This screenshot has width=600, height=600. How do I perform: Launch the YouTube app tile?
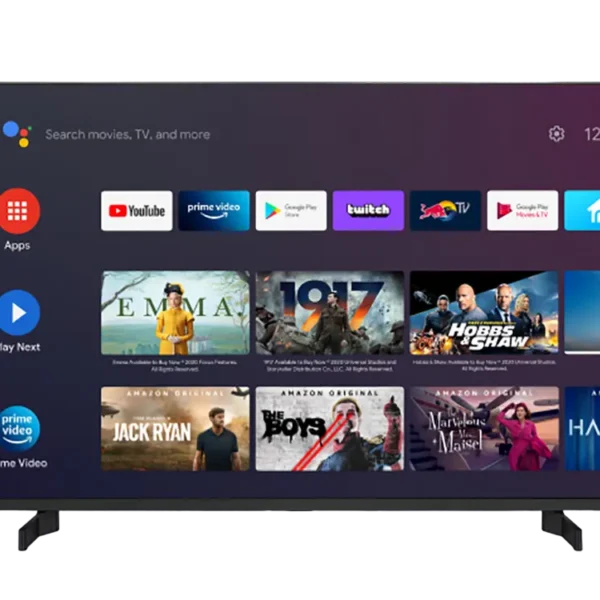click(x=137, y=211)
